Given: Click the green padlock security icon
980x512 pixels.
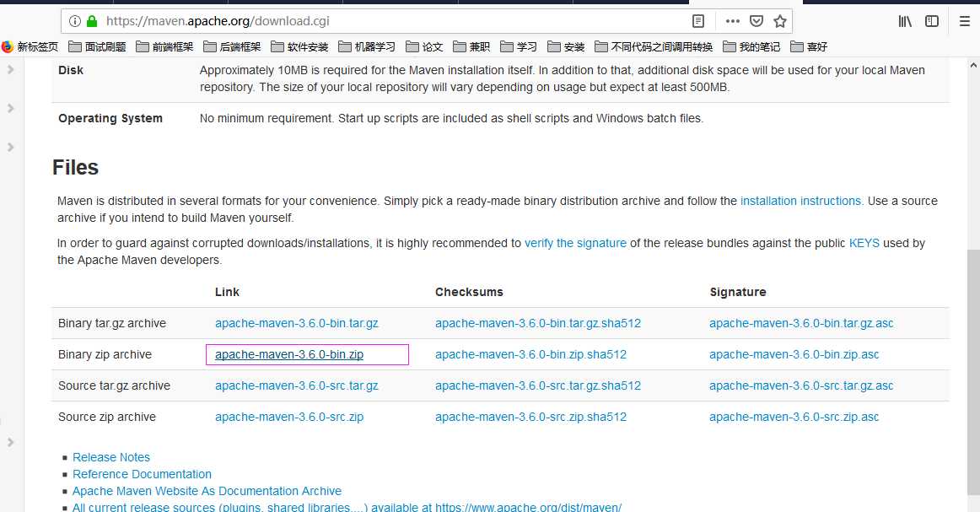Looking at the screenshot, I should click(x=92, y=21).
